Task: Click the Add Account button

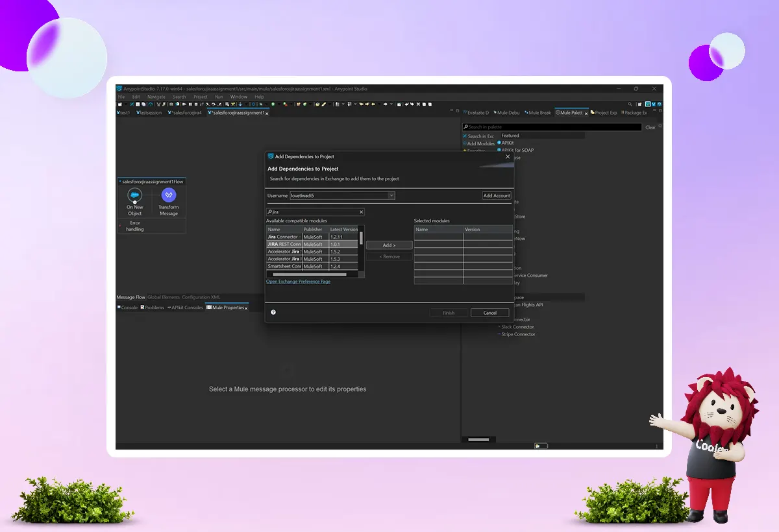Action: pyautogui.click(x=497, y=195)
